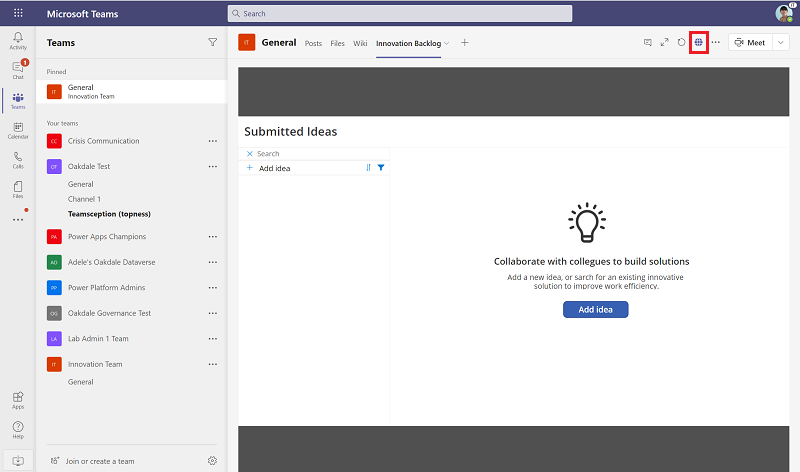The image size is (800, 472).
Task: Click the filter ideas funnel icon
Action: [381, 167]
